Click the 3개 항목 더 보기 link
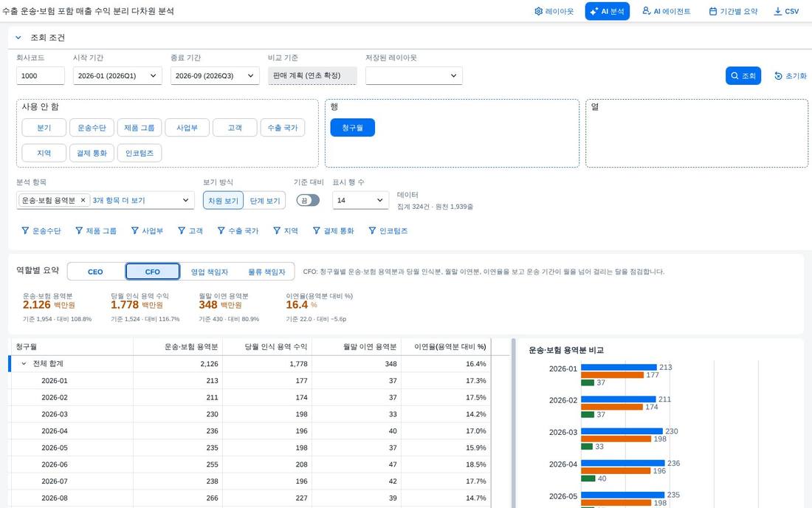Screen dimensions: 812x508 (x=119, y=200)
